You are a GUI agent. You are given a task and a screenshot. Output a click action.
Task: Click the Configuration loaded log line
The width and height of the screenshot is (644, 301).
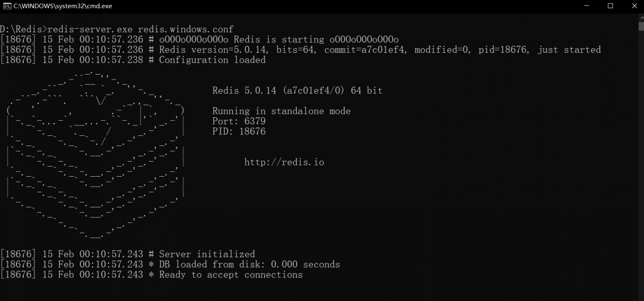point(133,60)
